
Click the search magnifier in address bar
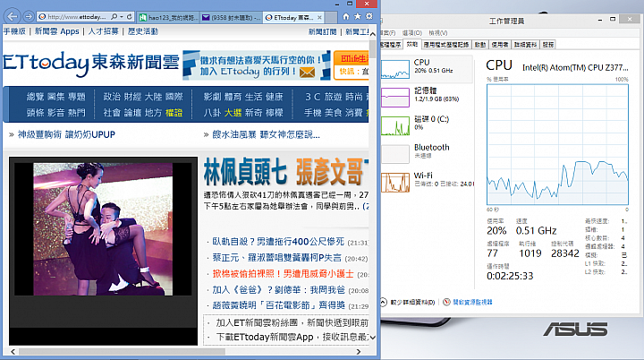(x=114, y=17)
